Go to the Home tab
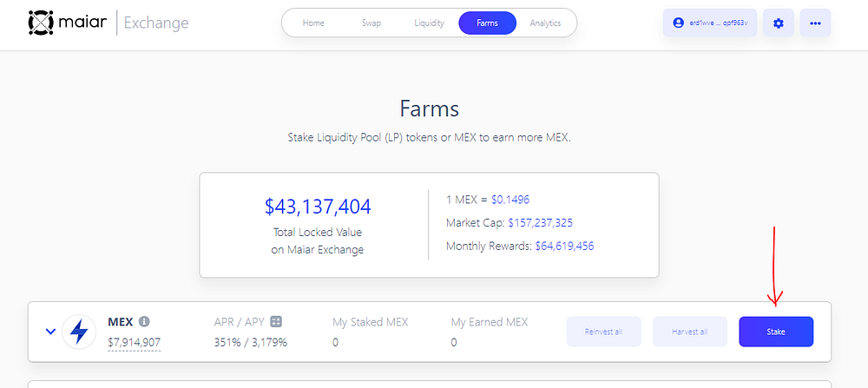This screenshot has height=388, width=868. (313, 23)
